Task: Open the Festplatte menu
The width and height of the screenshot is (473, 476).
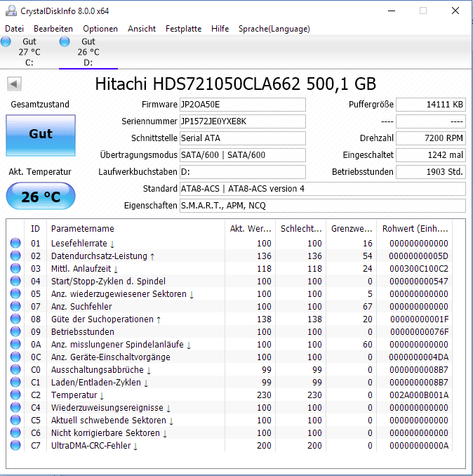Action: coord(183,29)
